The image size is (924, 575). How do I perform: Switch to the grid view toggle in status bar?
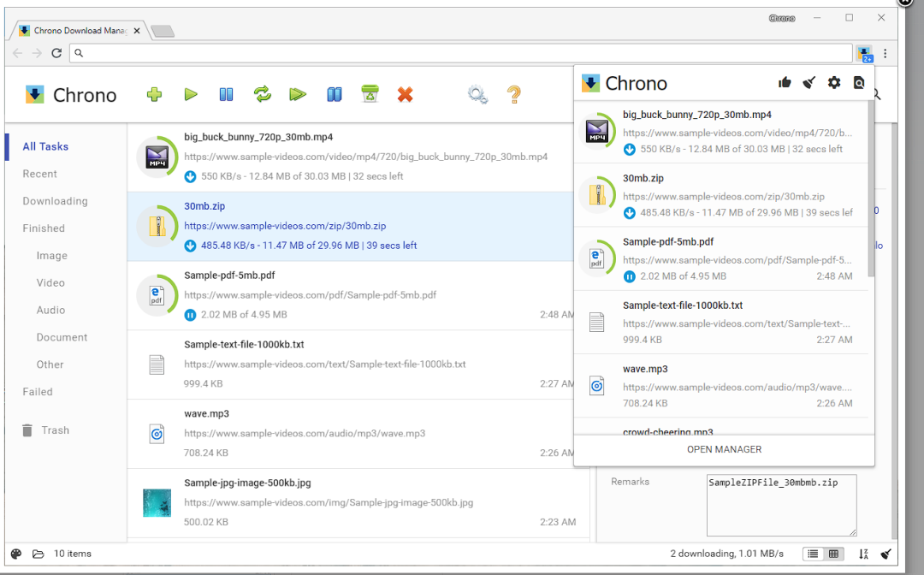click(x=833, y=554)
